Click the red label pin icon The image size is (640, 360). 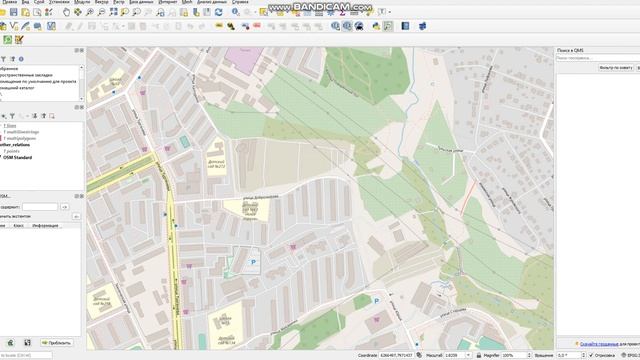click(x=257, y=26)
